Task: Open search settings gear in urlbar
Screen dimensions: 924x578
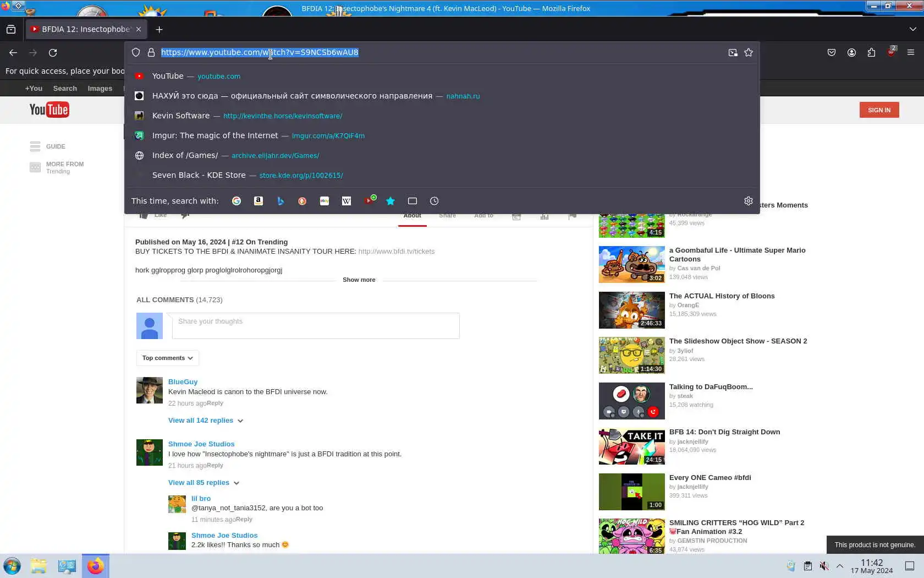Action: click(749, 201)
